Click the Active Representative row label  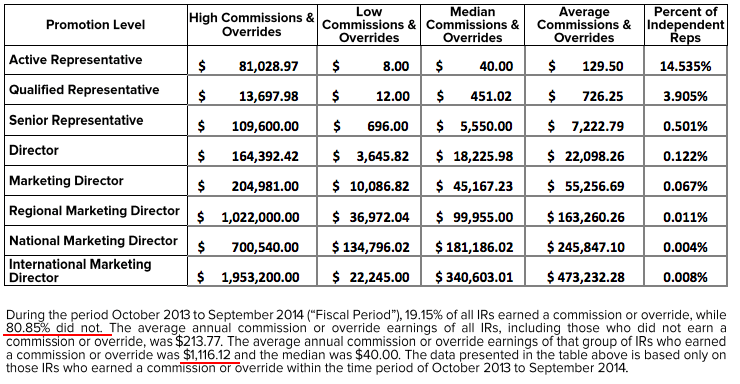click(76, 60)
